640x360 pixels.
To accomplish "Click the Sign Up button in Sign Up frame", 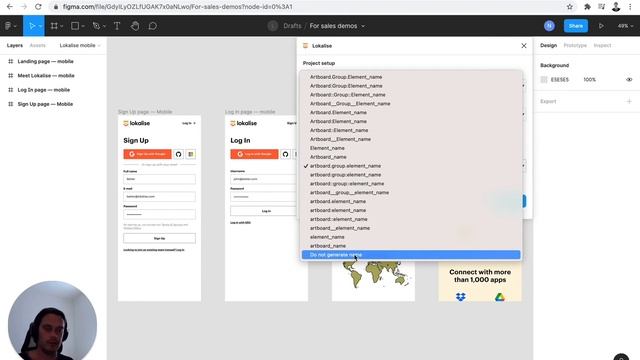I will [159, 238].
